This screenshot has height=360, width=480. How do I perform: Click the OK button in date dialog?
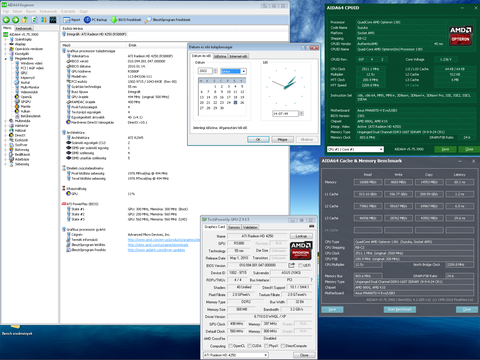[x=258, y=139]
